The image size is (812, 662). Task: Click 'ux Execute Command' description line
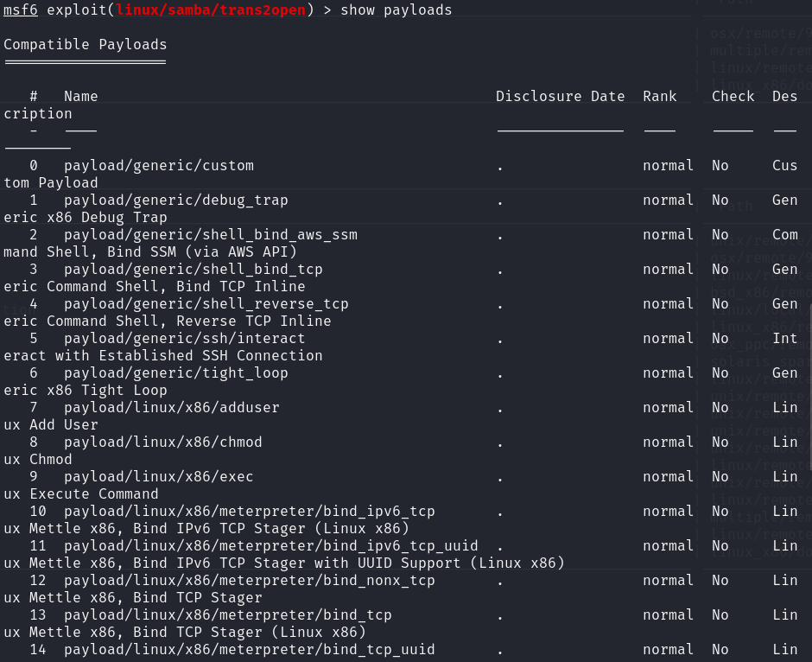tap(81, 494)
